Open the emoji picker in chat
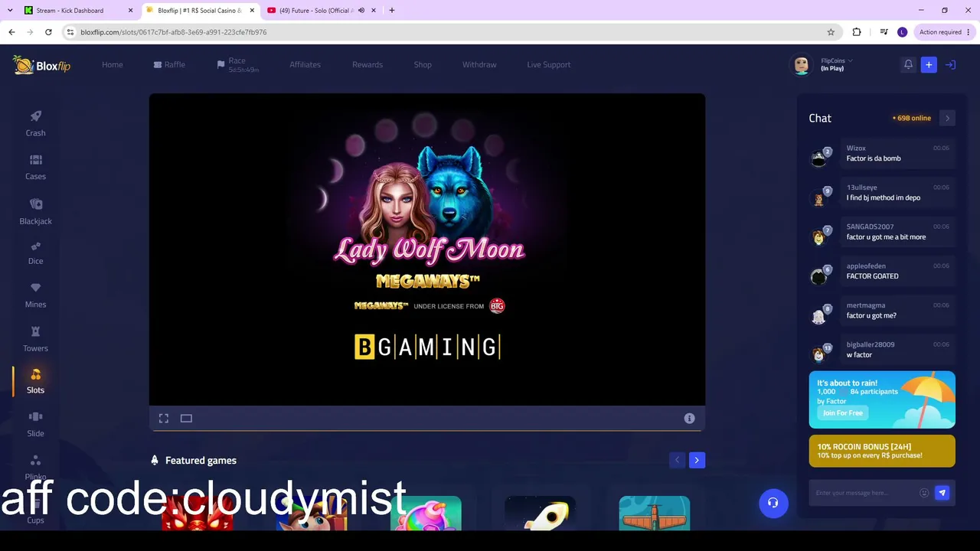 tap(924, 493)
